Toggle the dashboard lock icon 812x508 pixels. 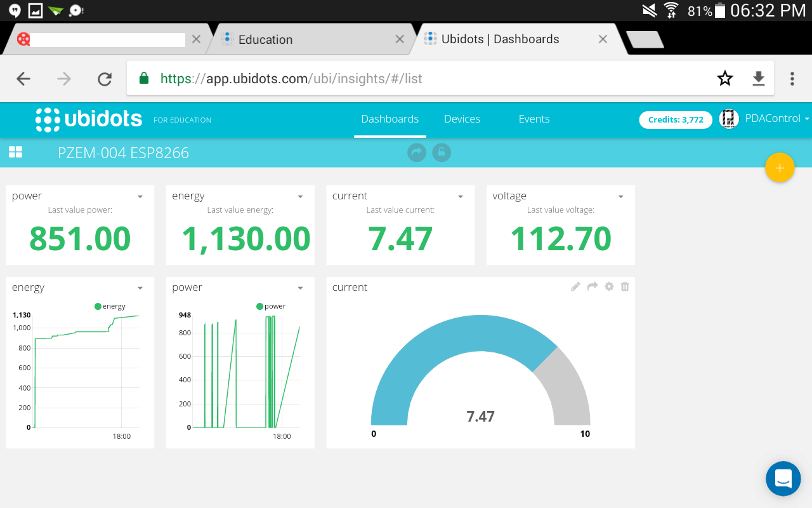442,152
